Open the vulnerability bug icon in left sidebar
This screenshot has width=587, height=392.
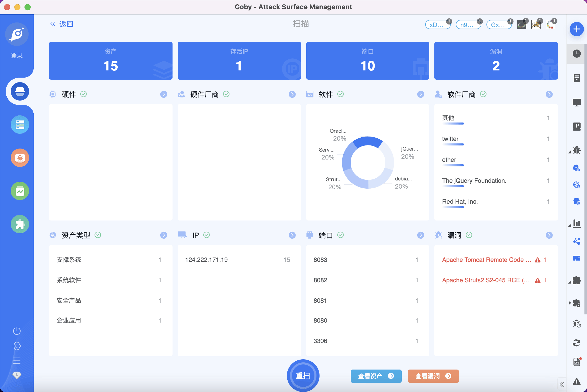click(20, 158)
